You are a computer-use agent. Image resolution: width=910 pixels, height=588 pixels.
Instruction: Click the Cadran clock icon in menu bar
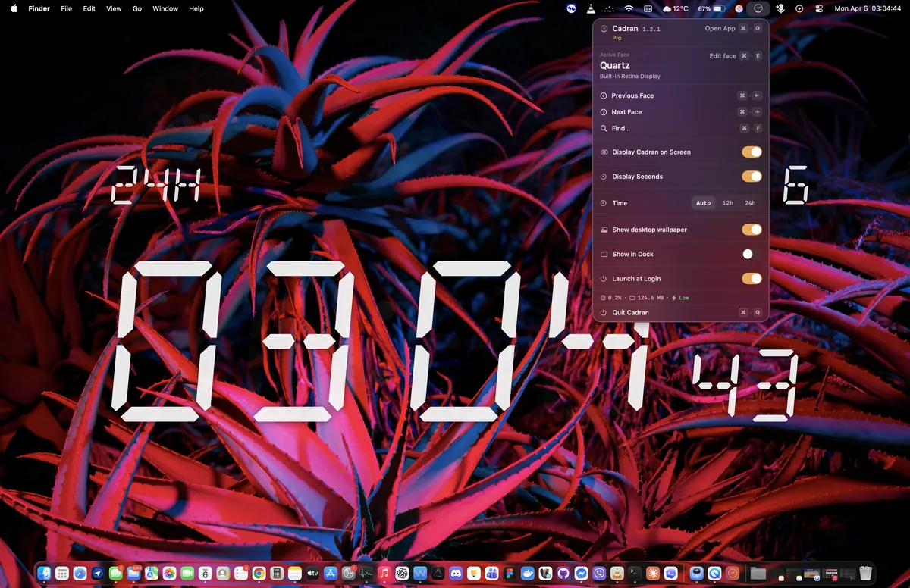758,8
